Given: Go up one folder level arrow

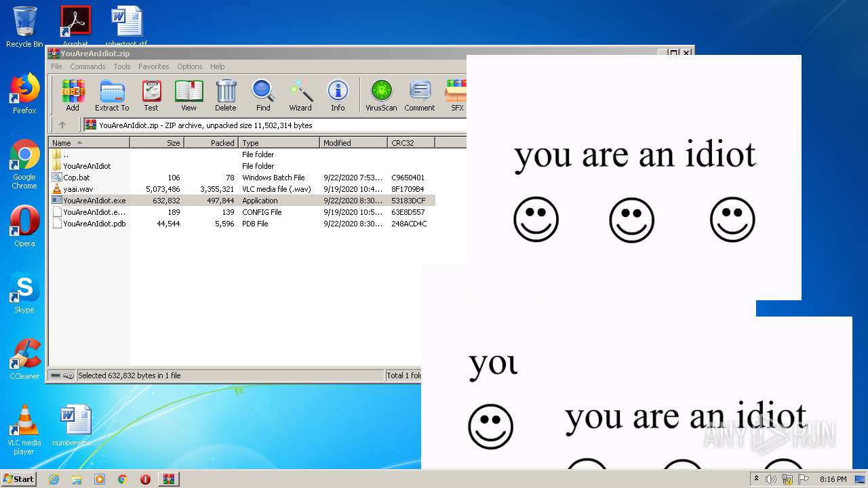Looking at the screenshot, I should (x=62, y=125).
